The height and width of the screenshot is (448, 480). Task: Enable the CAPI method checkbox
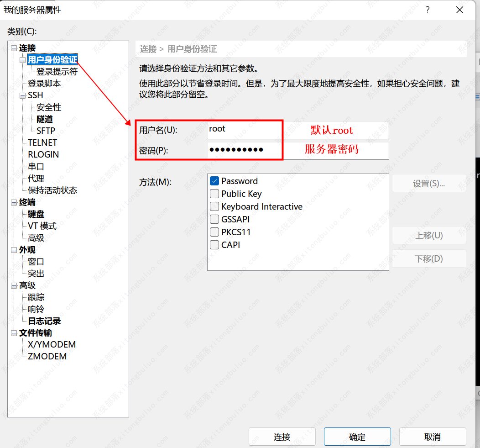pyautogui.click(x=214, y=245)
